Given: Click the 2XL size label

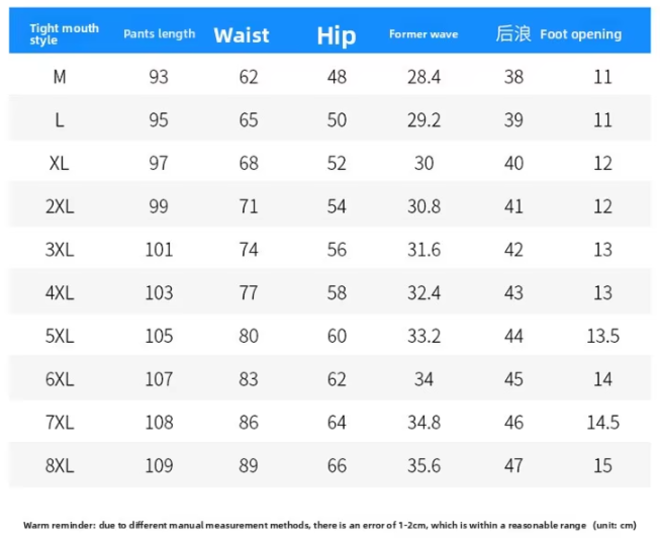Looking at the screenshot, I should [x=59, y=207].
